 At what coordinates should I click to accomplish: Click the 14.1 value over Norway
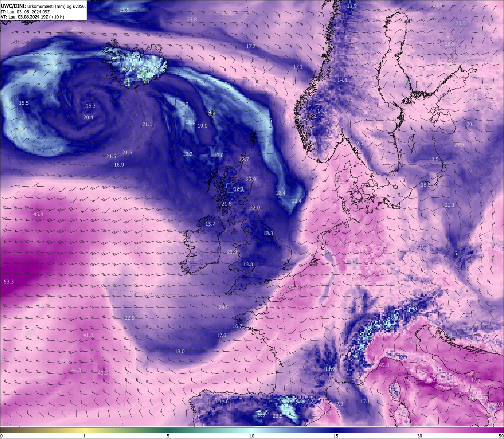pyautogui.click(x=322, y=111)
